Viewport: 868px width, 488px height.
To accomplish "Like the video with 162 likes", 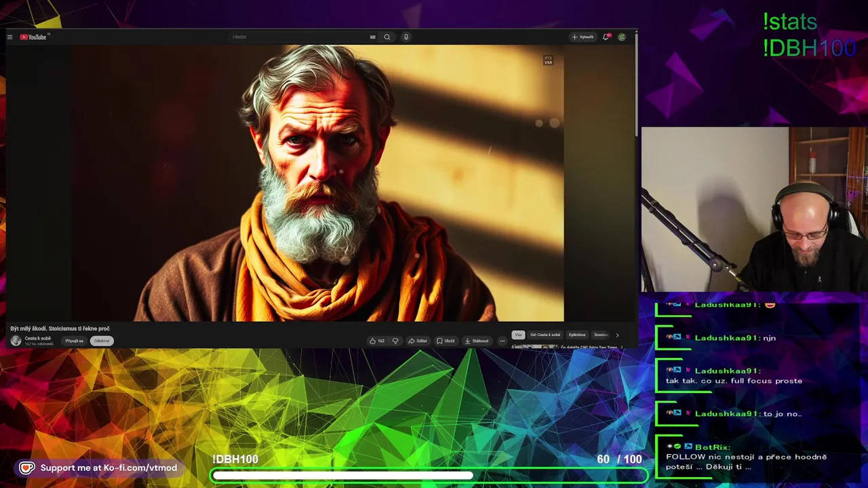I will tap(377, 341).
